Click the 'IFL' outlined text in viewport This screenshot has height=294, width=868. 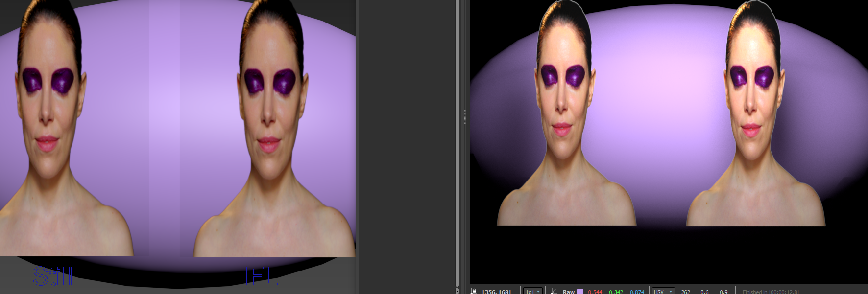(x=261, y=276)
